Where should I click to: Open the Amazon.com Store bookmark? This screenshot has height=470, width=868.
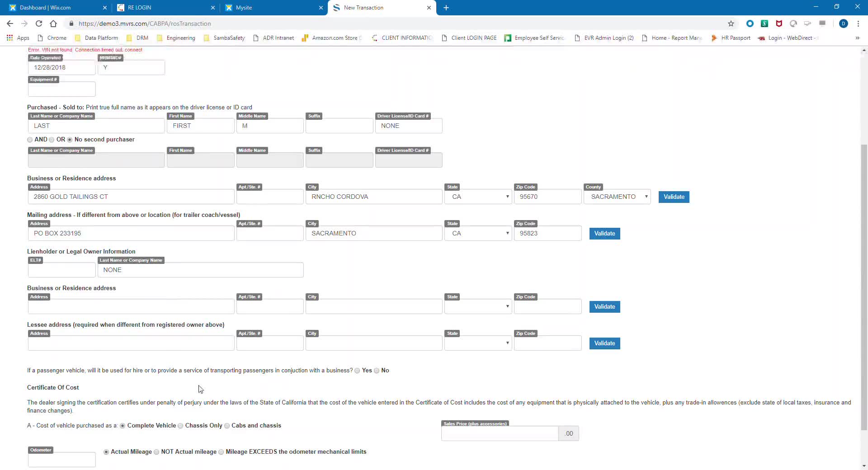pos(332,38)
